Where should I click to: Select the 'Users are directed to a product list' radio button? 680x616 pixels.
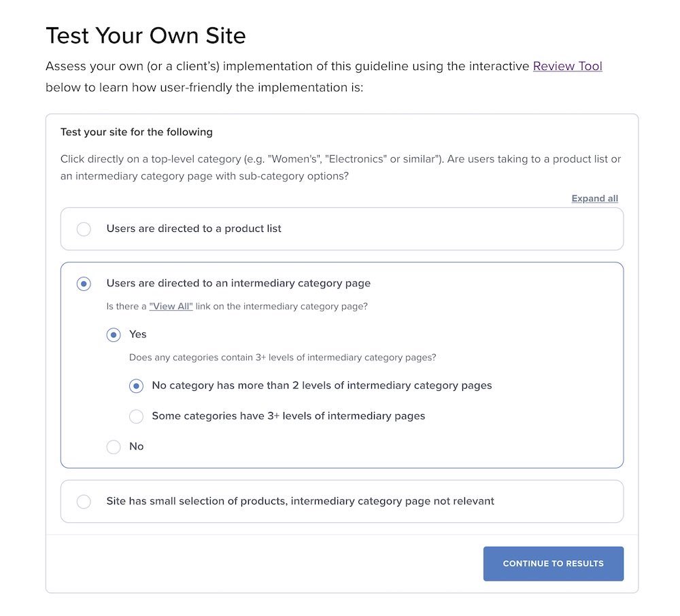(84, 229)
